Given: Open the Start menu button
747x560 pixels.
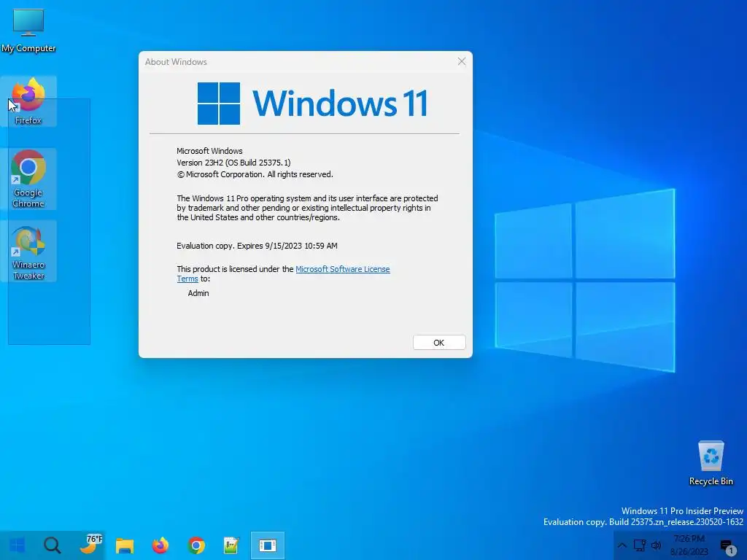Looking at the screenshot, I should click(x=18, y=545).
